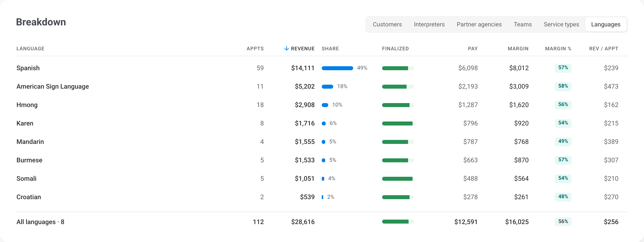Select the Mandarin language name
Viewport: 644px width, 242px height.
click(30, 142)
